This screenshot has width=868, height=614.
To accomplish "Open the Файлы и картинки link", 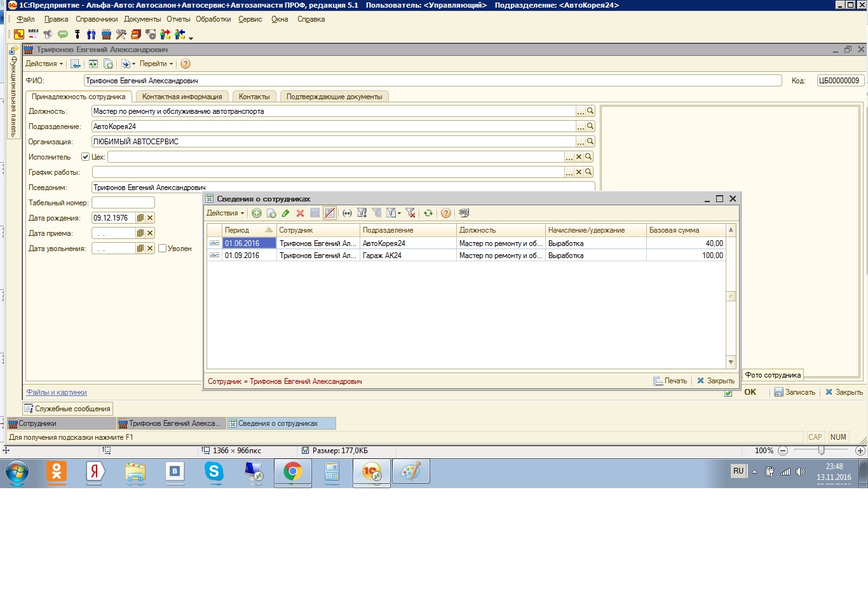I will [x=57, y=392].
